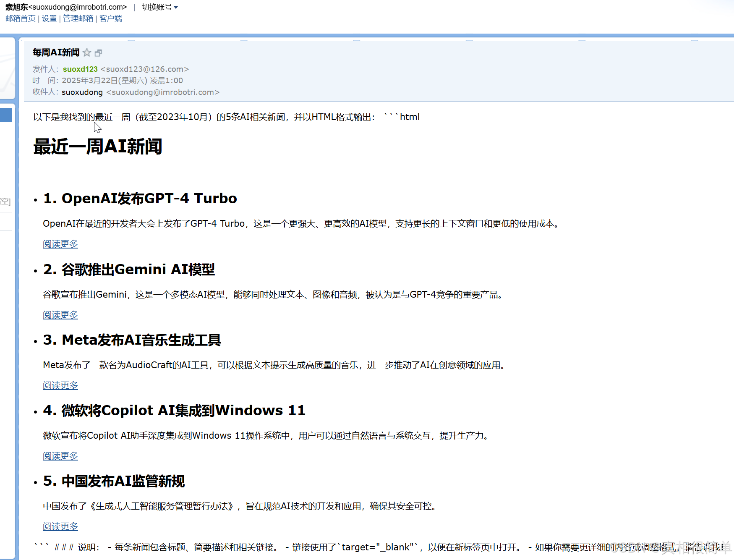Open 阅读更多 under 微软 Copilot news
Image resolution: width=734 pixels, height=560 pixels.
[x=60, y=456]
